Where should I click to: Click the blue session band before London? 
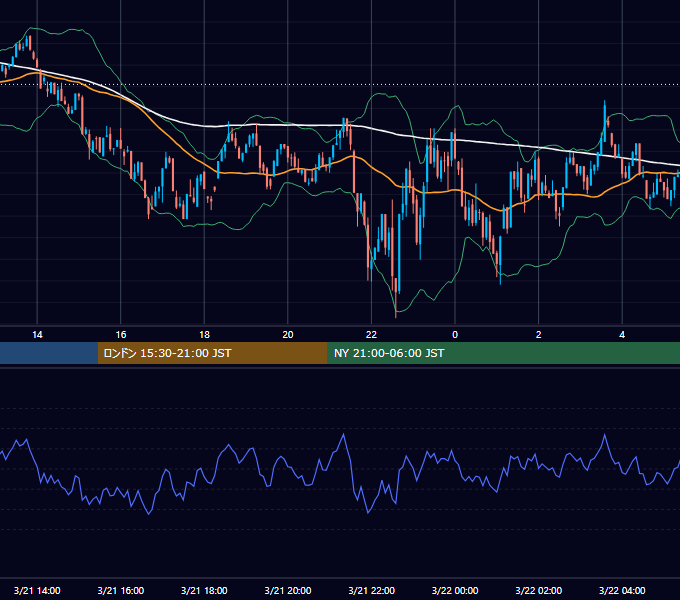49,353
